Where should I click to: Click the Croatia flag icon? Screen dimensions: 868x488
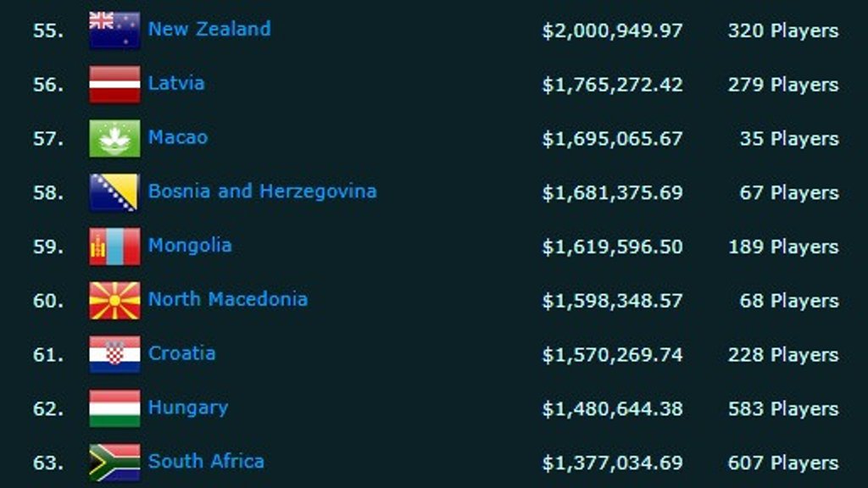[114, 354]
